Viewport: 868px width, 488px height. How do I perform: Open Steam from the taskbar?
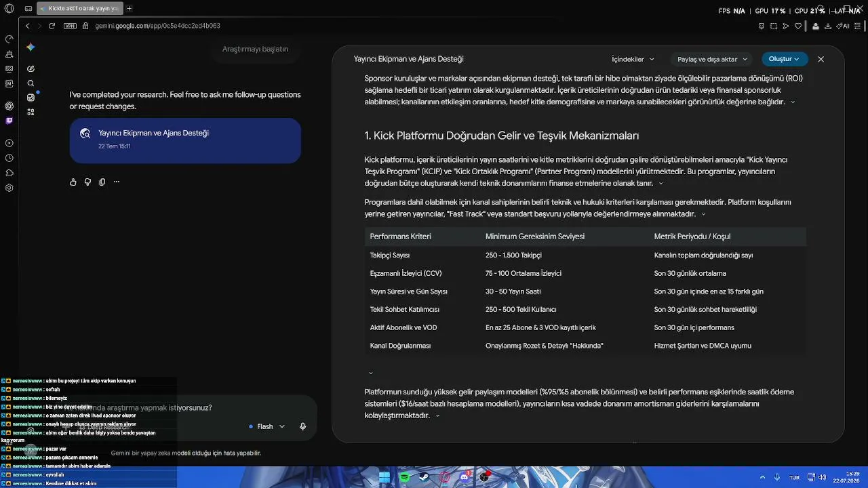pos(425,477)
